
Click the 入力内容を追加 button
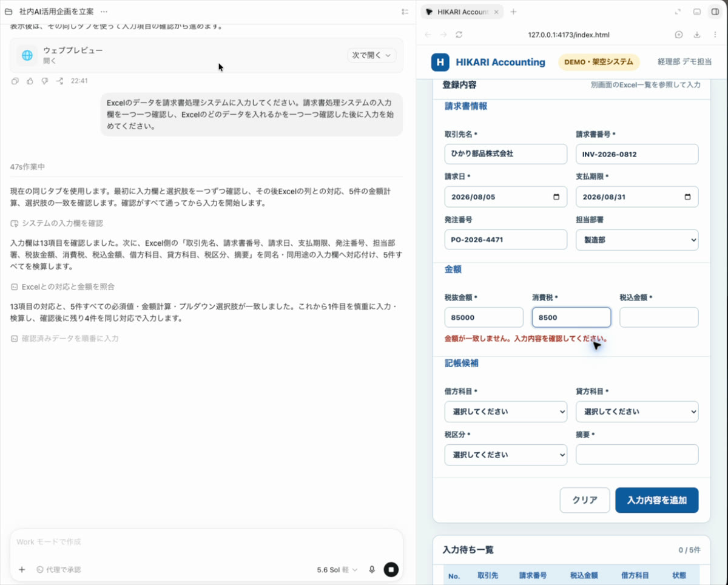click(657, 501)
